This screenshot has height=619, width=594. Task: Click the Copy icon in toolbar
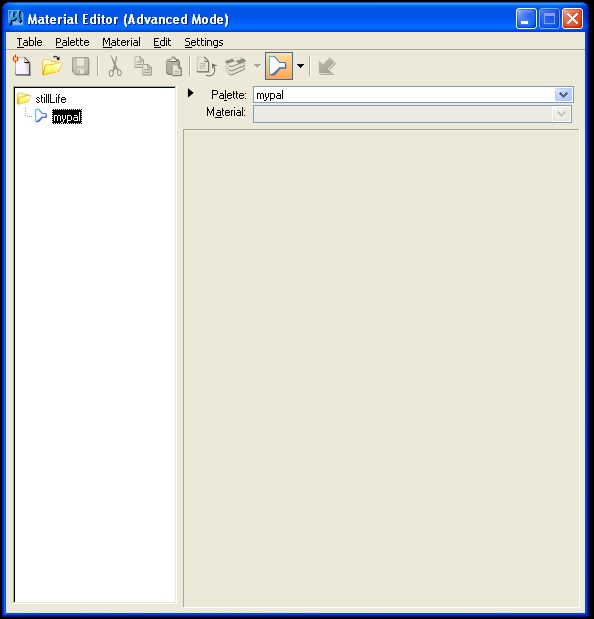(143, 66)
